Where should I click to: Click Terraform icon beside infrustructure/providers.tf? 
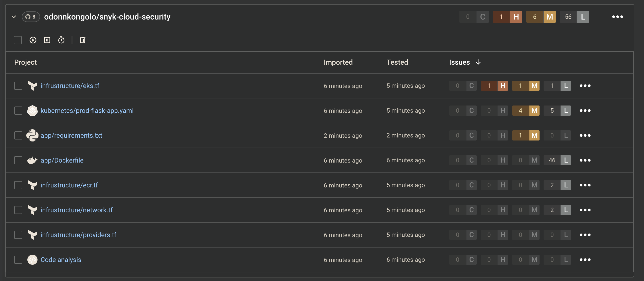click(32, 235)
